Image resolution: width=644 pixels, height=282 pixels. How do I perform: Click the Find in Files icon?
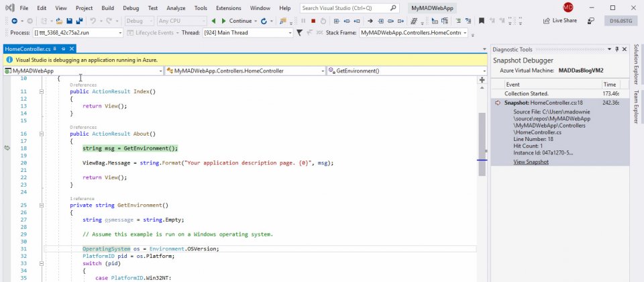[282, 21]
